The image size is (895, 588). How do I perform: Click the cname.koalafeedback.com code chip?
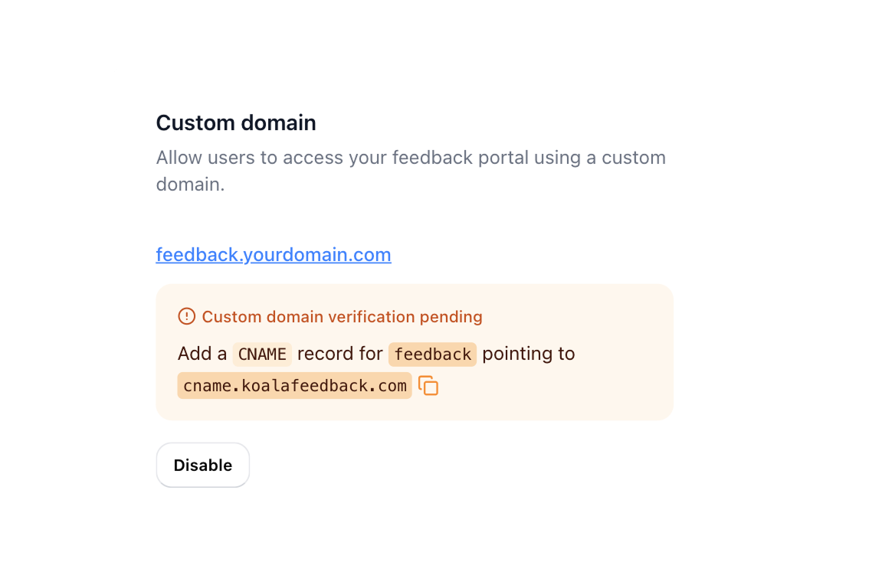tap(294, 386)
